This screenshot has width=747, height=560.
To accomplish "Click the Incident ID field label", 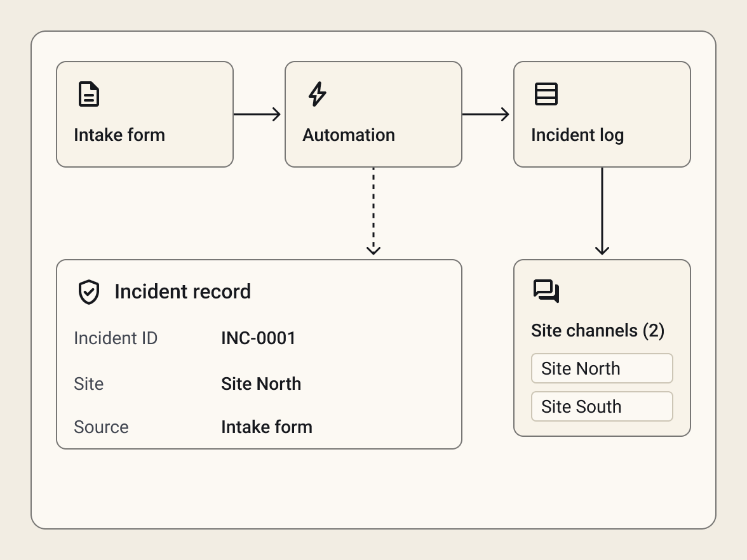I will pos(116,338).
